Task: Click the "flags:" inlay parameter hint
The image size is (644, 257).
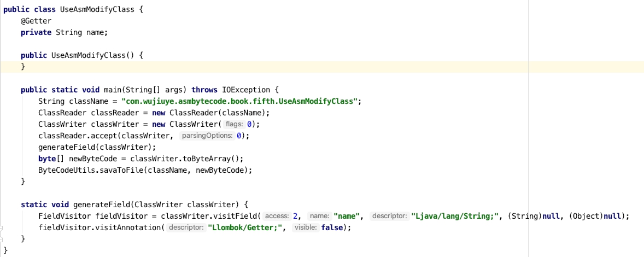Action: [x=235, y=124]
